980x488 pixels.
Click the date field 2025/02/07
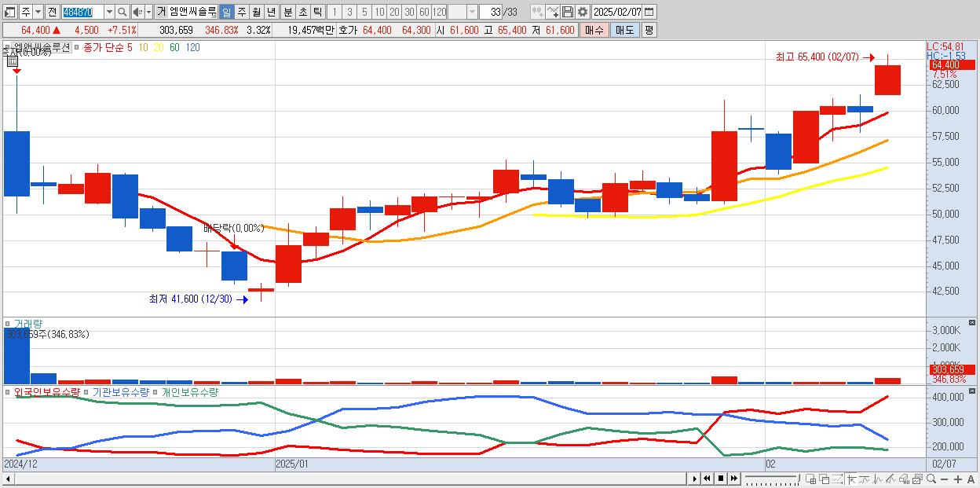coord(617,12)
